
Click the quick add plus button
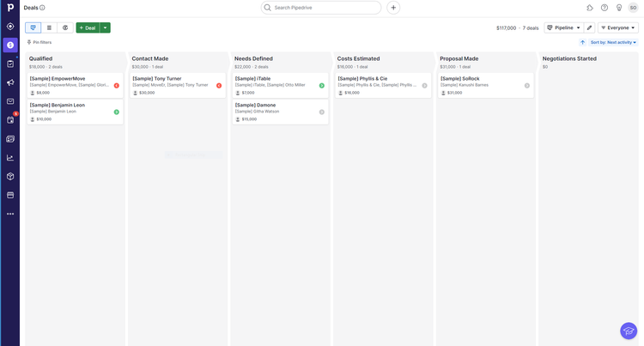click(393, 8)
